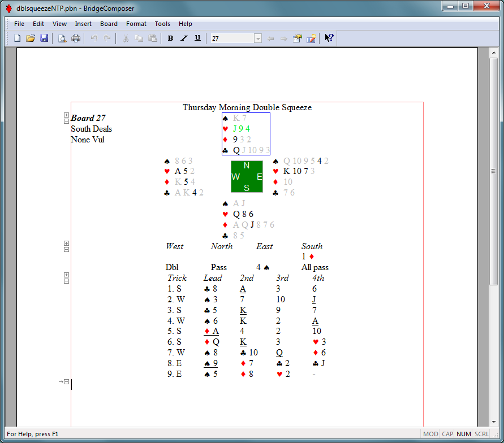Viewport: 504px width, 443px height.
Task: Click the Undo arrow in the toolbar
Action: (94, 38)
